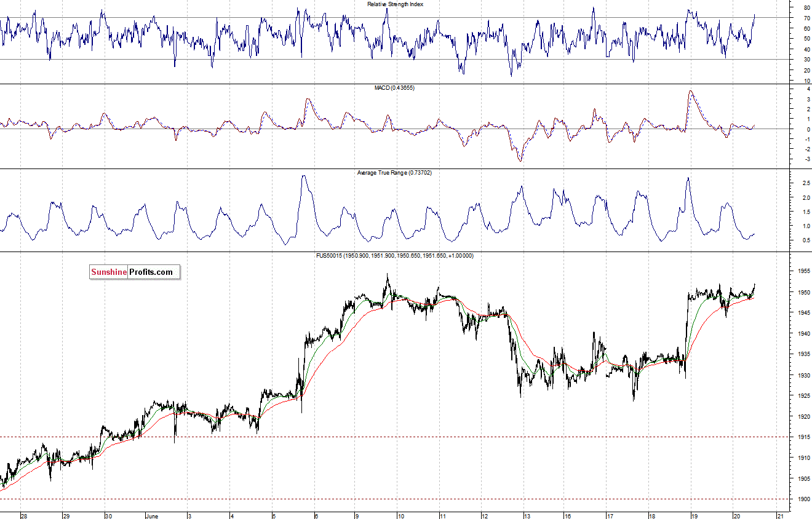Image resolution: width=812 pixels, height=519 pixels.
Task: Select the 13 date axis label
Action: 527,515
